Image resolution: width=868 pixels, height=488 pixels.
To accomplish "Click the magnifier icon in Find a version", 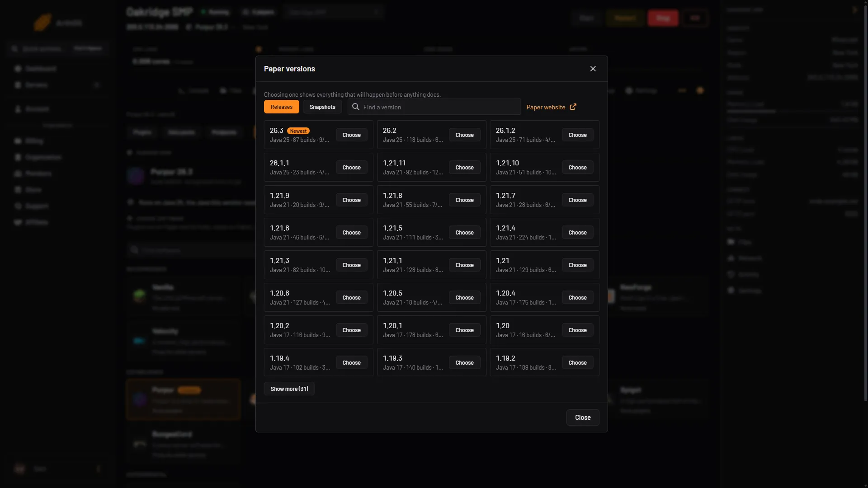I will pyautogui.click(x=356, y=107).
